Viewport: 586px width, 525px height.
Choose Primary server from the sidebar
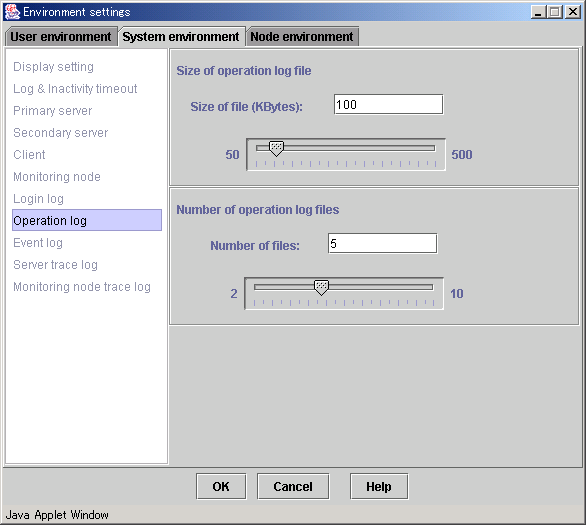click(53, 111)
